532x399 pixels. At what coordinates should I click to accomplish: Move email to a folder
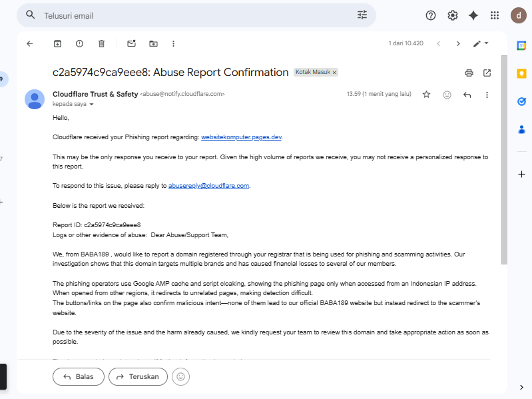153,43
